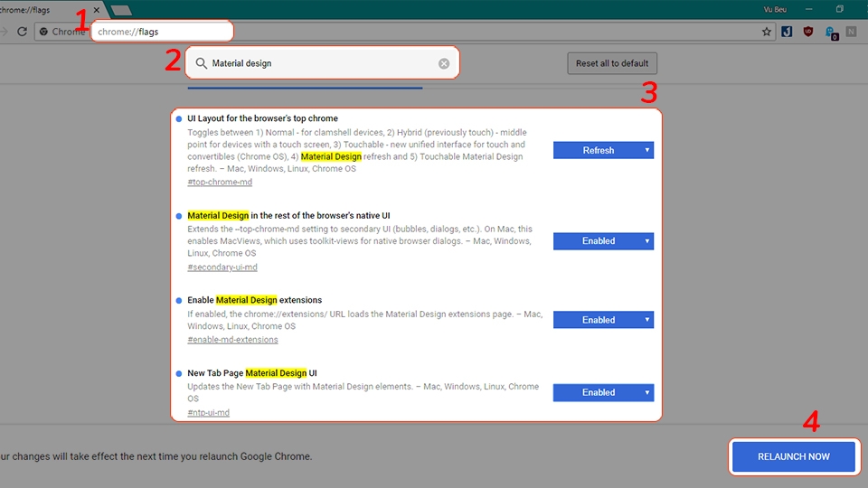Open the red shield extension icon

point(808,32)
